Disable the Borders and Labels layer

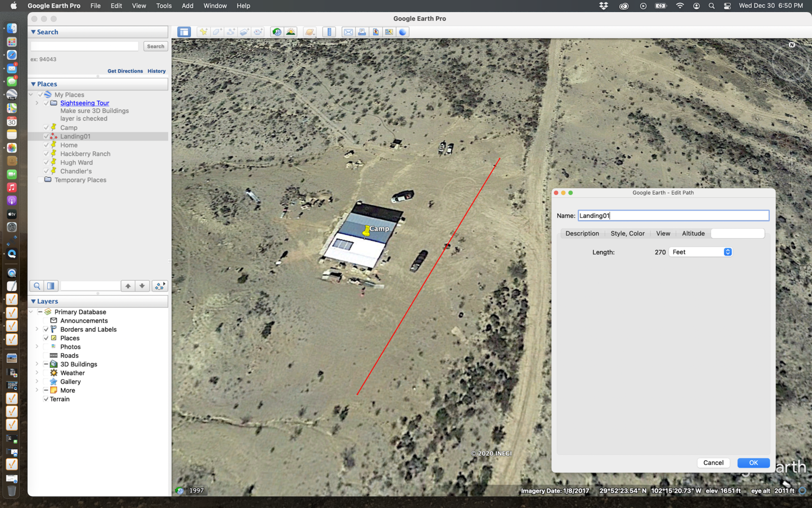click(46, 329)
